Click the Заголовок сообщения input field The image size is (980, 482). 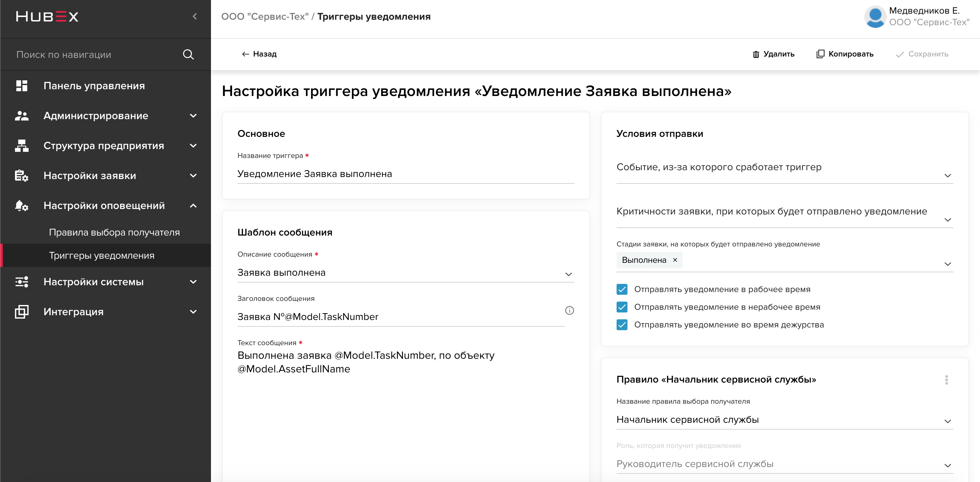(401, 317)
